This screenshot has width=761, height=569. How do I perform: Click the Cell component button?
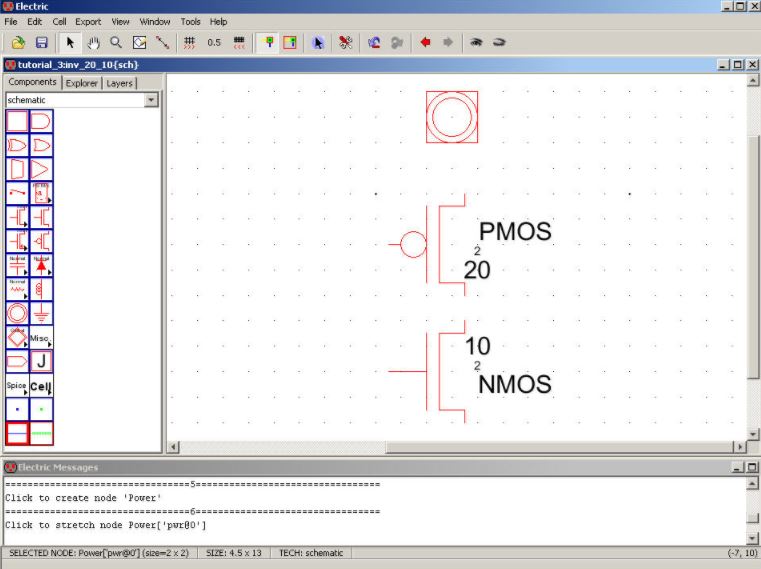41,385
